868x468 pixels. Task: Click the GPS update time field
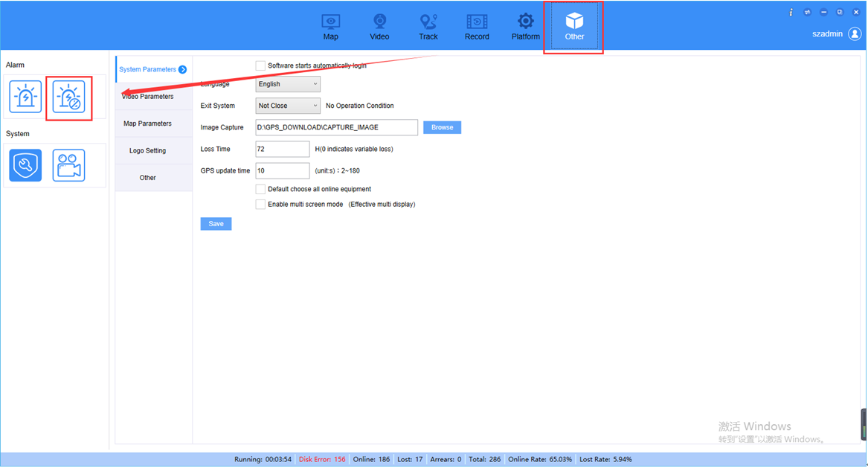(x=283, y=170)
